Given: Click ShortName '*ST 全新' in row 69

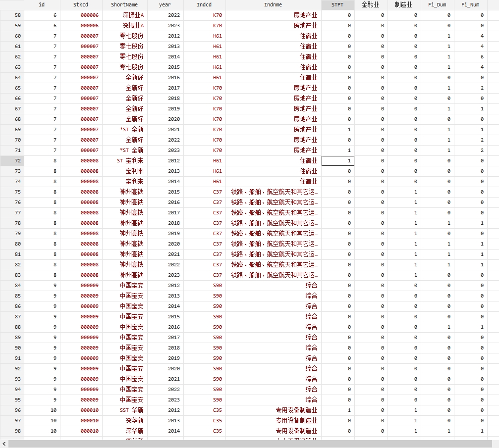Looking at the screenshot, I should click(131, 130).
